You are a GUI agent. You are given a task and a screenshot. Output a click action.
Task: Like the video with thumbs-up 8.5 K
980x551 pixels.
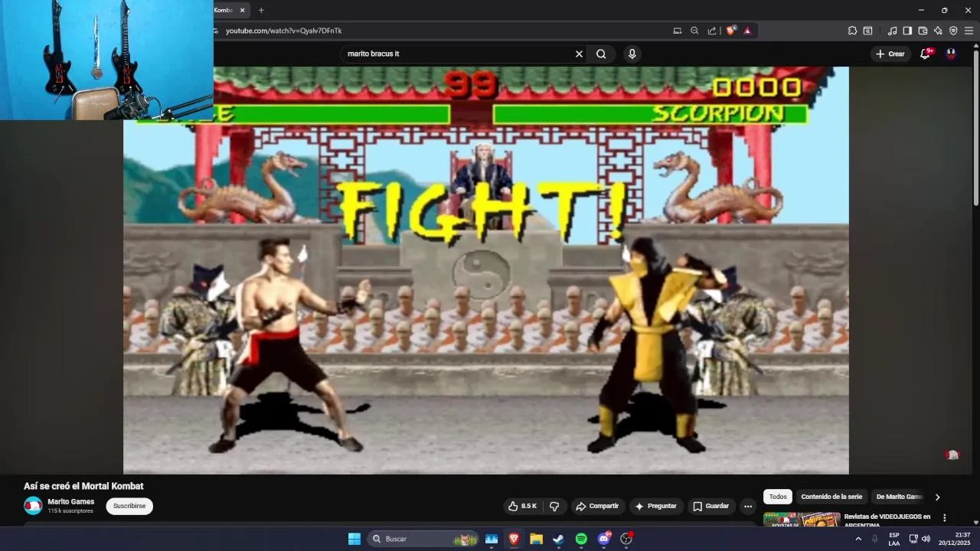pyautogui.click(x=523, y=506)
